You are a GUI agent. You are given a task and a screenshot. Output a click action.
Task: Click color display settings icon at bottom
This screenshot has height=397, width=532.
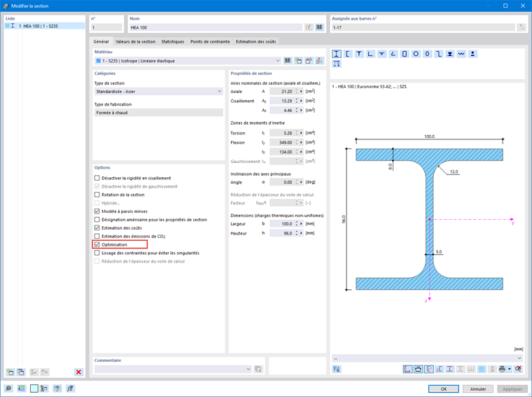click(x=44, y=388)
